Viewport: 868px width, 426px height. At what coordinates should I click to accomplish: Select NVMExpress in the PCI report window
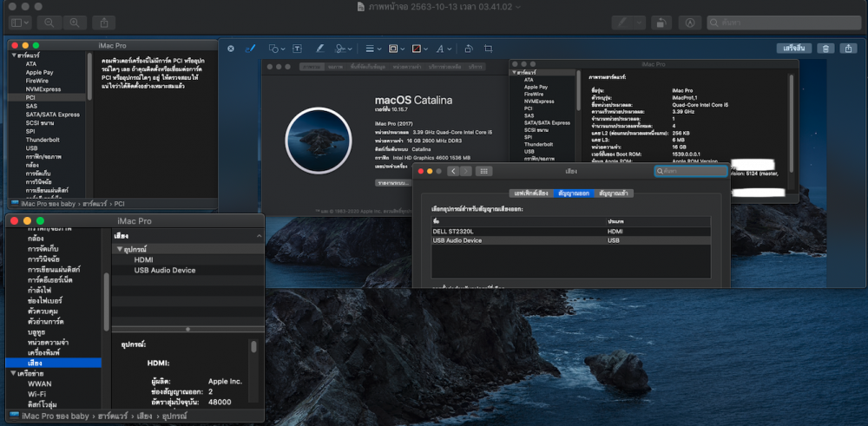pos(43,89)
